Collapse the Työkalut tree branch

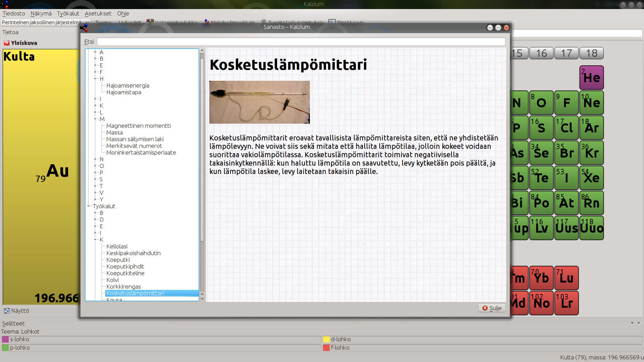pyautogui.click(x=89, y=206)
